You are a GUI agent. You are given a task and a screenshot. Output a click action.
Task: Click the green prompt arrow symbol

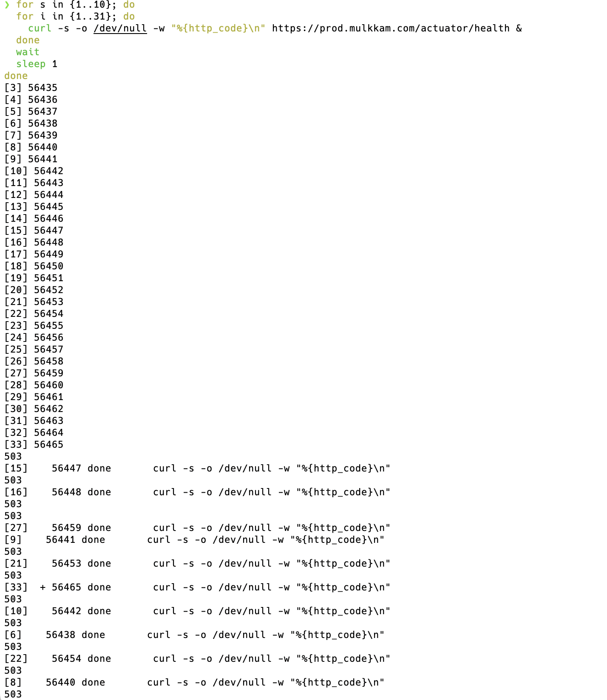pos(7,4)
